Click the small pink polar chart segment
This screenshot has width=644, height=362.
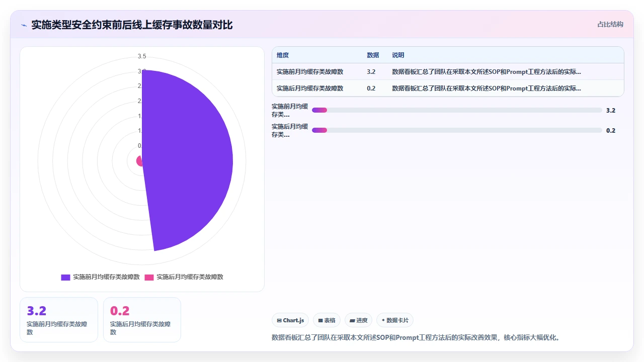tap(139, 161)
